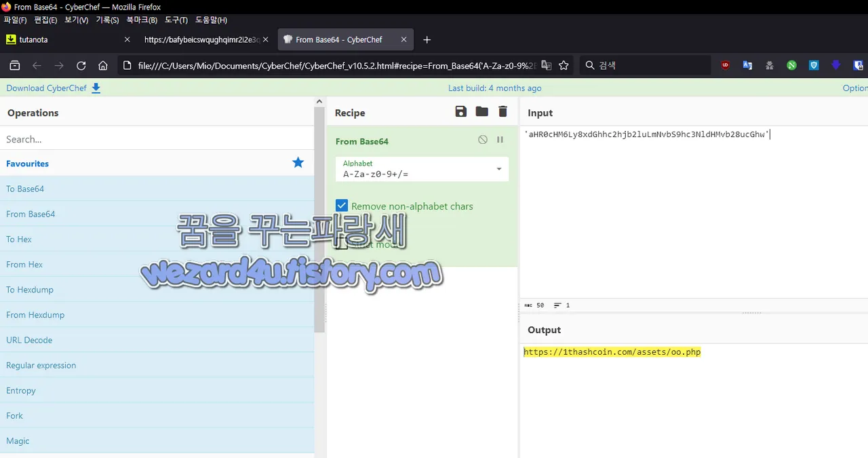Viewport: 868px width, 458px height.
Task: Open the Alphabet dropdown
Action: click(422, 169)
